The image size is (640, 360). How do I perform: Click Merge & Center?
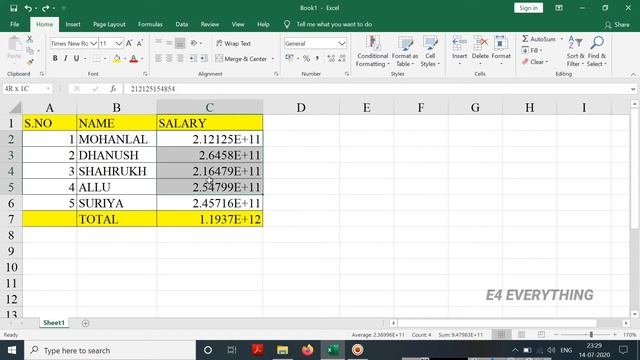(x=241, y=59)
